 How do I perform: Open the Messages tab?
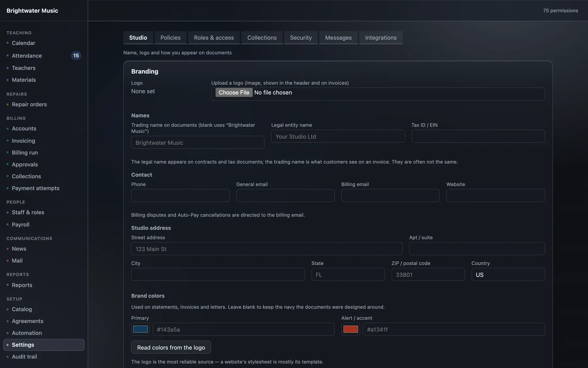pyautogui.click(x=338, y=38)
